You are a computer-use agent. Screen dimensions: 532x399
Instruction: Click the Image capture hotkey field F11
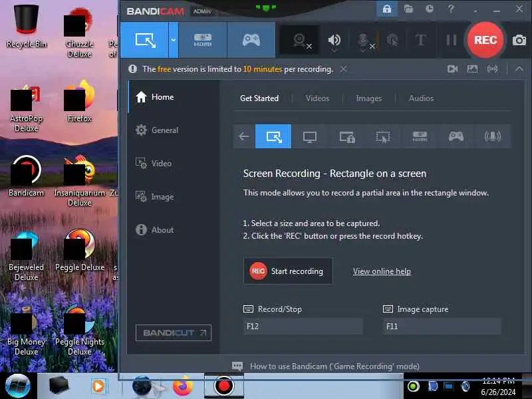(x=442, y=327)
